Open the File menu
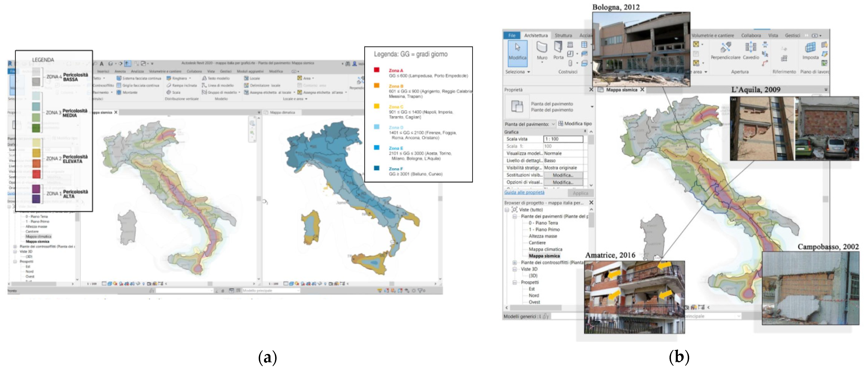The width and height of the screenshot is (868, 371). point(512,35)
